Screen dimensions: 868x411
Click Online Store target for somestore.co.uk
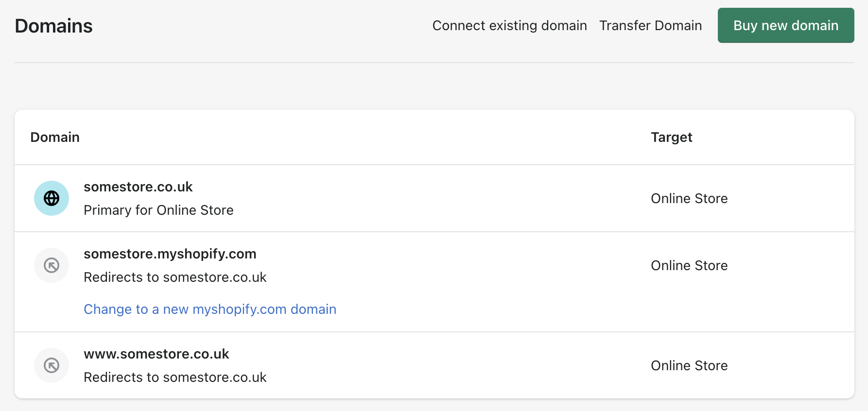(x=689, y=198)
